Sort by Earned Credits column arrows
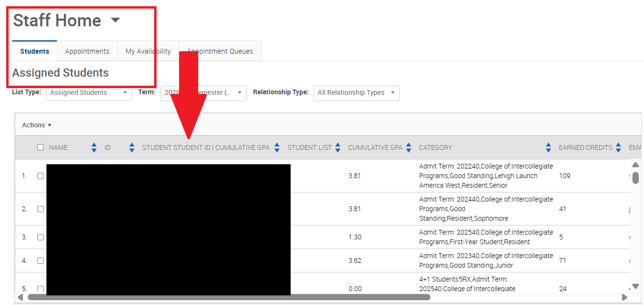This screenshot has width=644, height=305. pos(619,148)
